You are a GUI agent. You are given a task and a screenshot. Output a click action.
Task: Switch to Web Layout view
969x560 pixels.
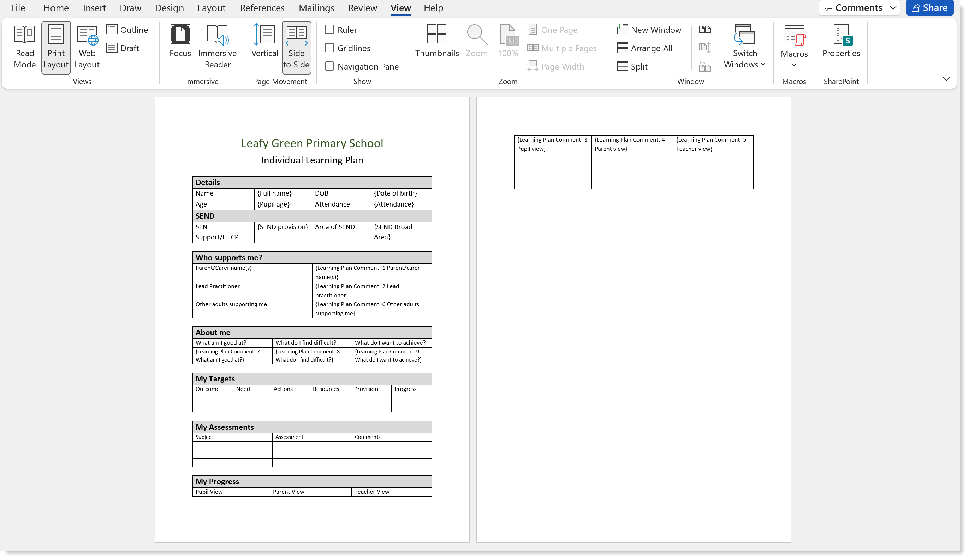(87, 47)
